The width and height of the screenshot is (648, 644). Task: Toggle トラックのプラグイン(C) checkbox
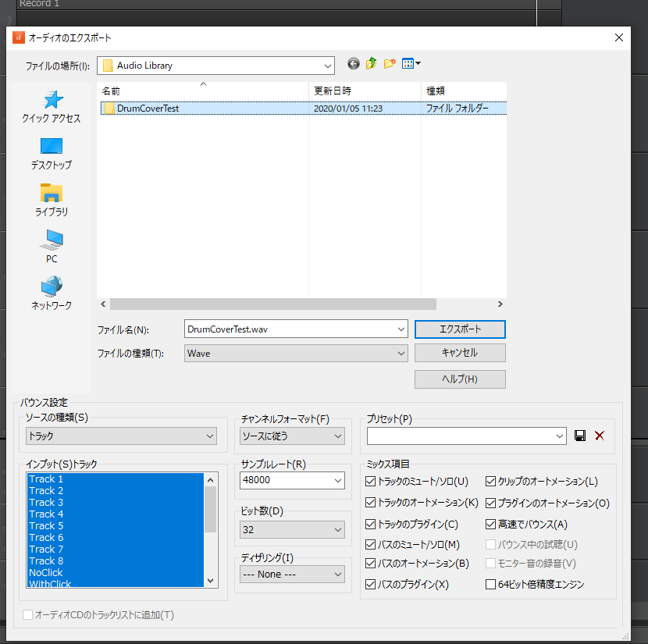[x=370, y=525]
